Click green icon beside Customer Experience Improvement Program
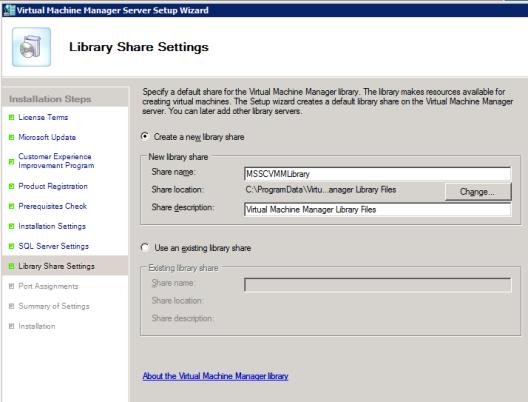Image resolution: width=528 pixels, height=402 pixels. pyautogui.click(x=11, y=162)
